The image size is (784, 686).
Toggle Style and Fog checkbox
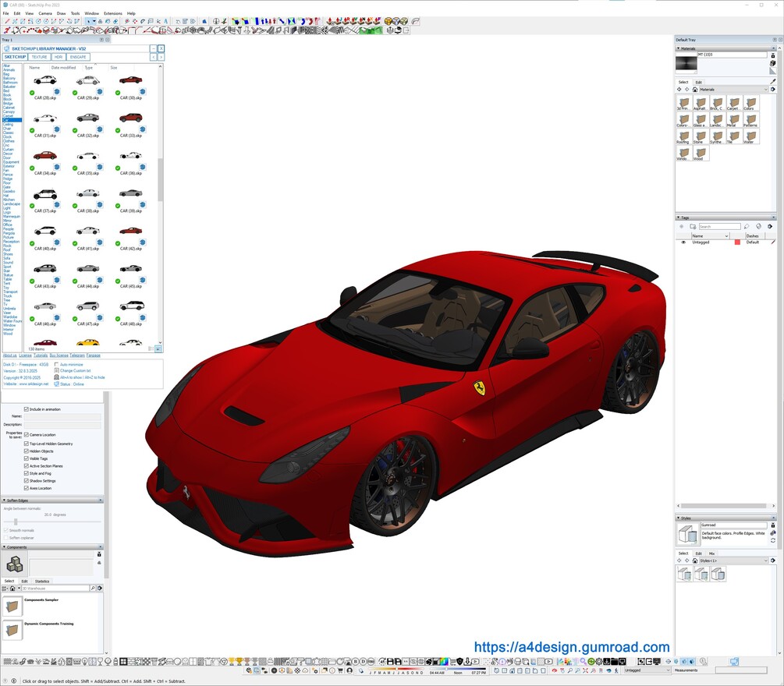[27, 473]
